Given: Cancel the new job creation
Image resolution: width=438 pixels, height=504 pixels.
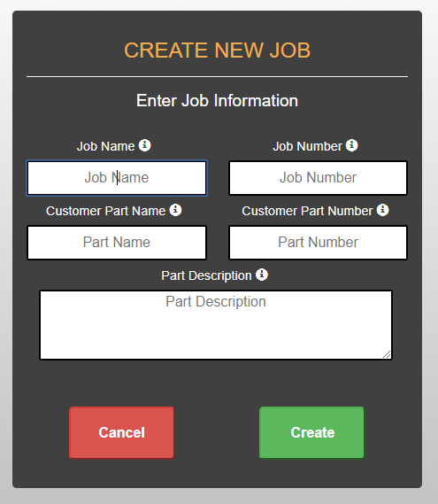Looking at the screenshot, I should (122, 432).
